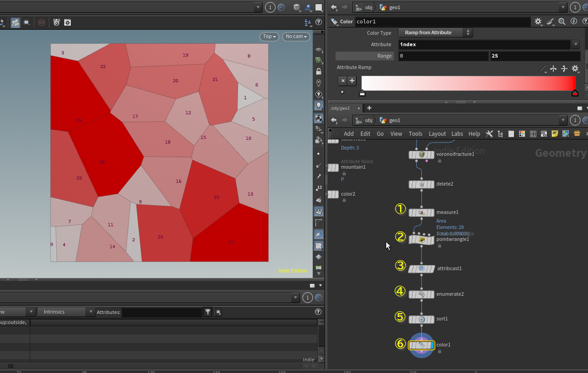Image resolution: width=588 pixels, height=373 pixels.
Task: Click the Color node info icon
Action: (x=573, y=21)
